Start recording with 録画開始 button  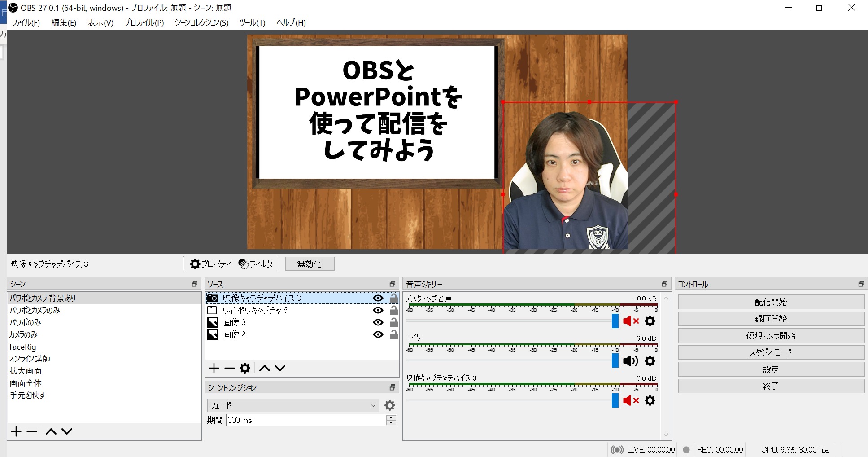tap(771, 319)
